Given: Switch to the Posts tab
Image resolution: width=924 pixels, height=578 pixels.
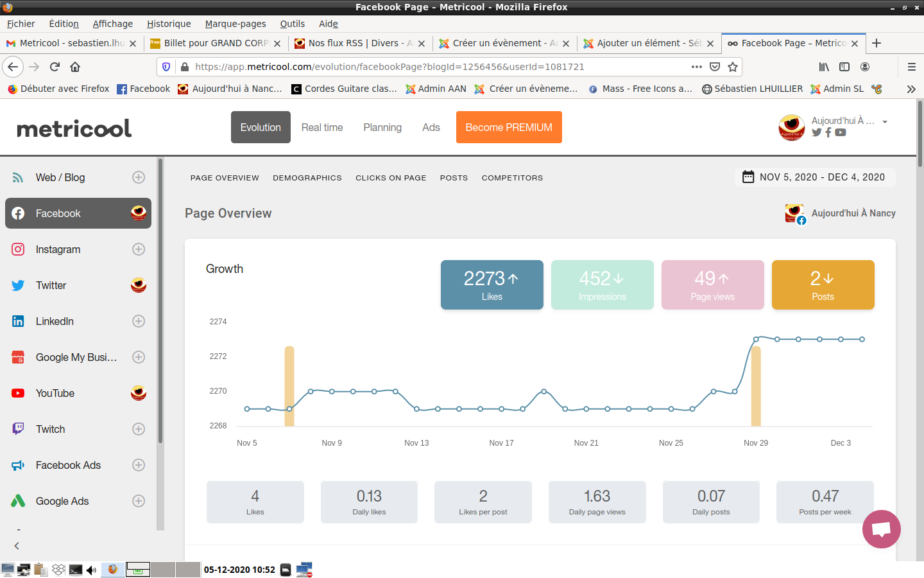Looking at the screenshot, I should pos(454,178).
